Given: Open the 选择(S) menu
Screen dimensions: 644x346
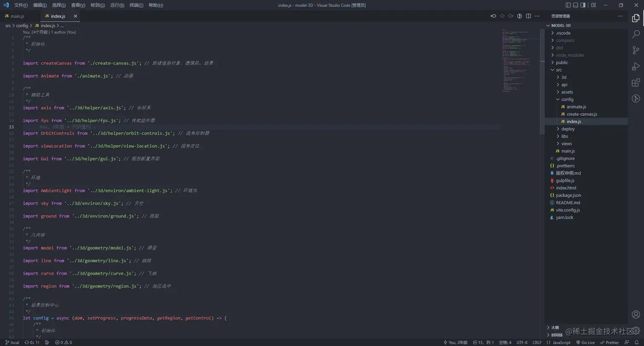Looking at the screenshot, I should tap(59, 5).
